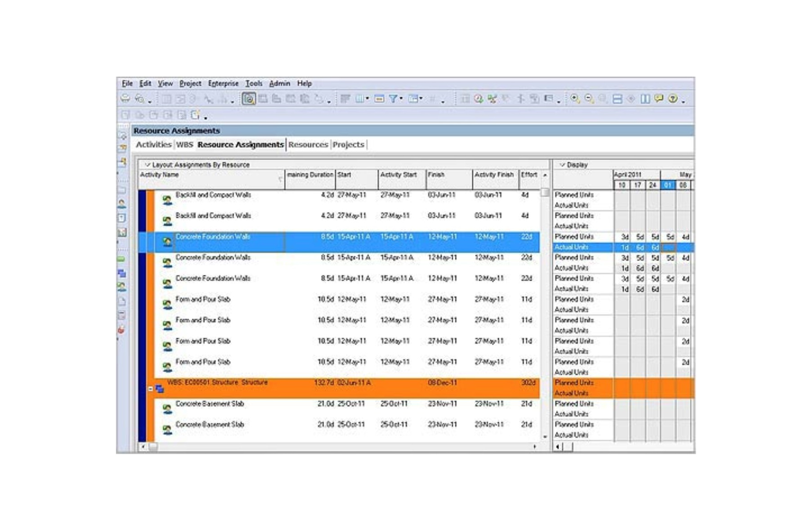Click the Print Preview icon
The height and width of the screenshot is (530, 812).
[140, 99]
